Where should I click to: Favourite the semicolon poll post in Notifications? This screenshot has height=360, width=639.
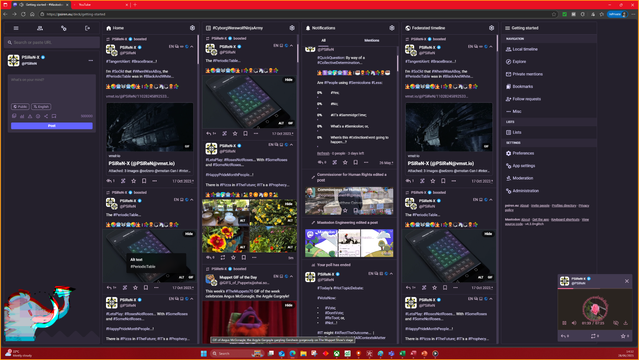coord(345,162)
